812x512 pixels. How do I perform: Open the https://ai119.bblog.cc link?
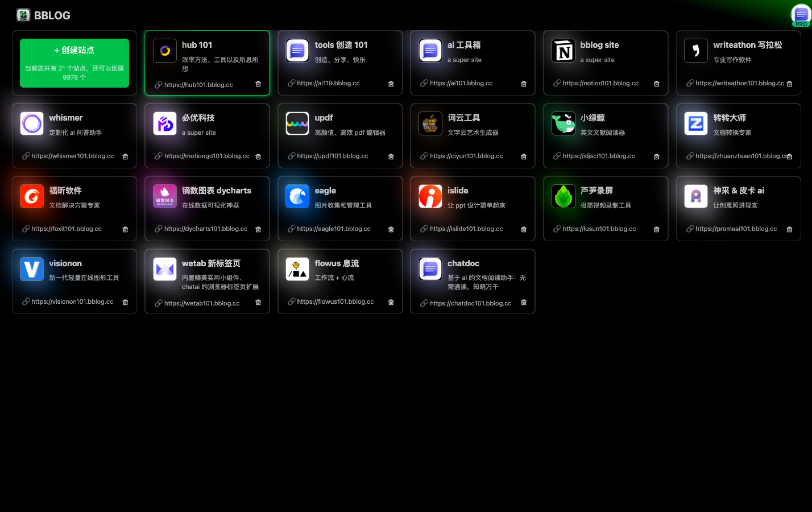pyautogui.click(x=328, y=83)
